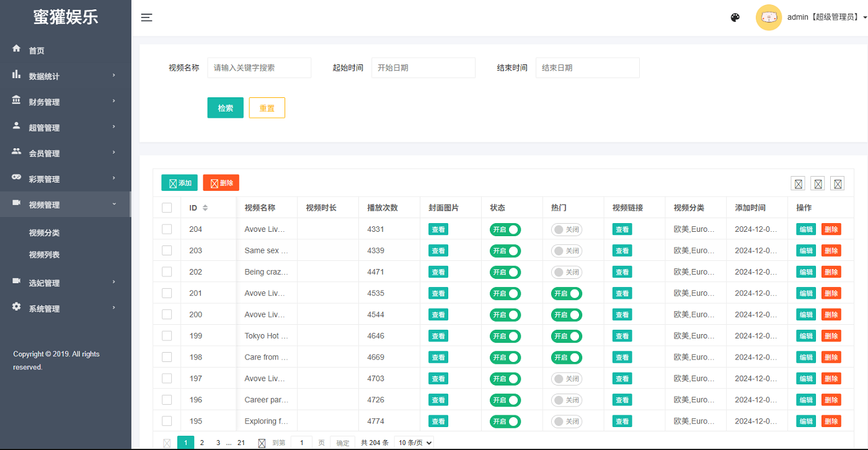Click the admin avatar image
The height and width of the screenshot is (450, 868).
[x=768, y=17]
